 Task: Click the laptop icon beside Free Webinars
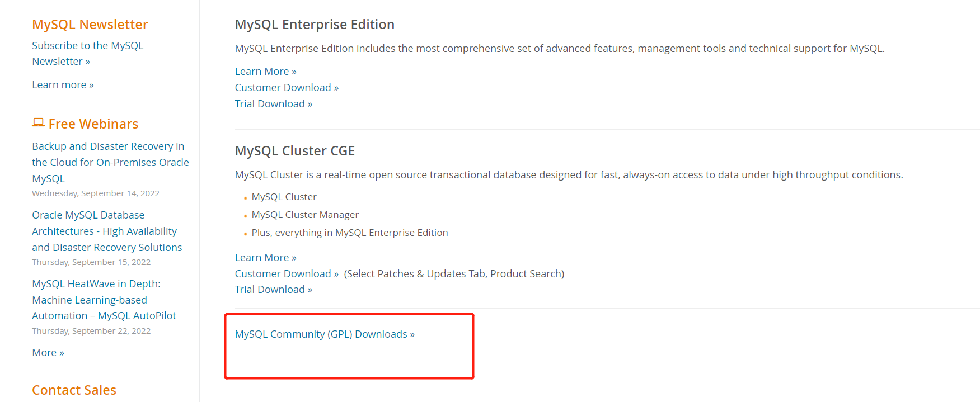[38, 122]
